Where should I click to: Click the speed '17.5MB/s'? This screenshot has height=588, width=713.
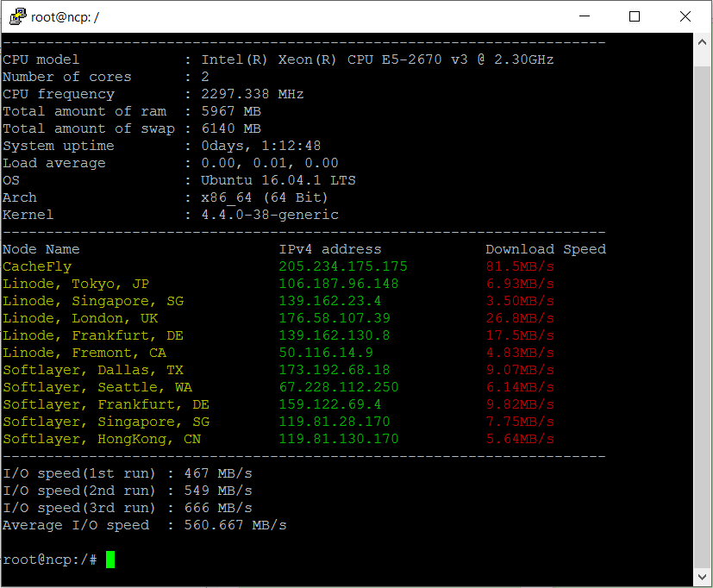[520, 335]
